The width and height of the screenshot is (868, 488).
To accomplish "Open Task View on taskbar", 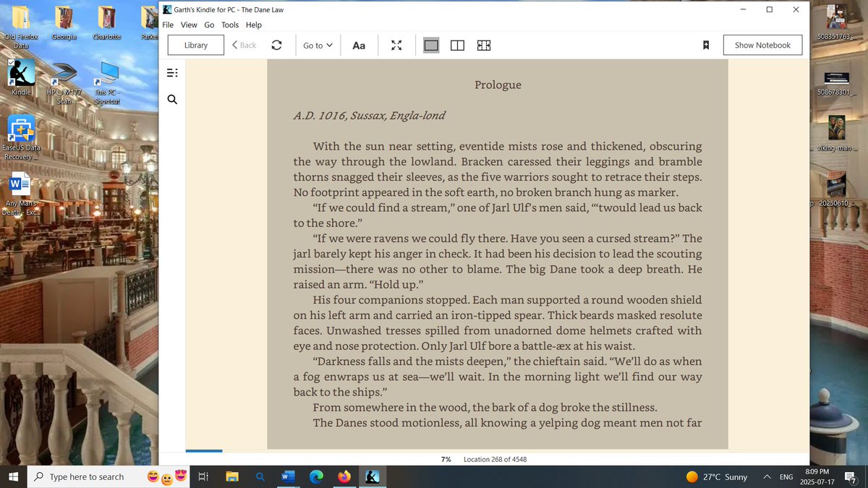I will [x=203, y=476].
